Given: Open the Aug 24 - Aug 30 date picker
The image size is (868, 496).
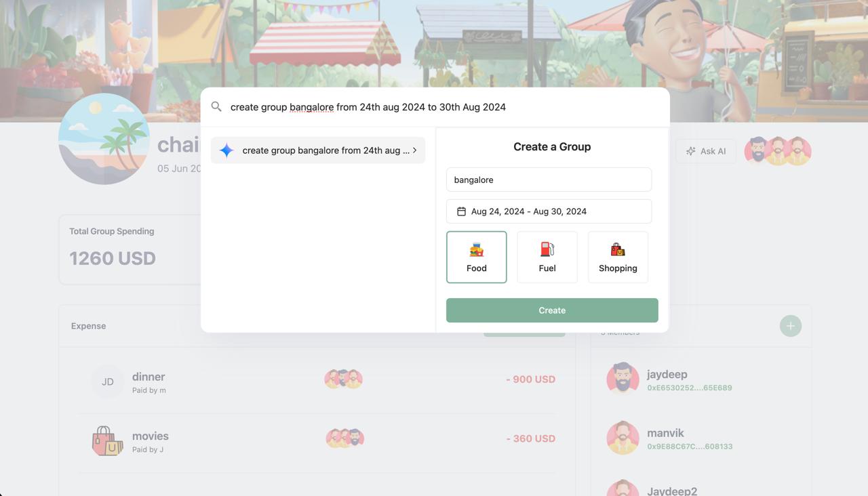Looking at the screenshot, I should point(549,211).
